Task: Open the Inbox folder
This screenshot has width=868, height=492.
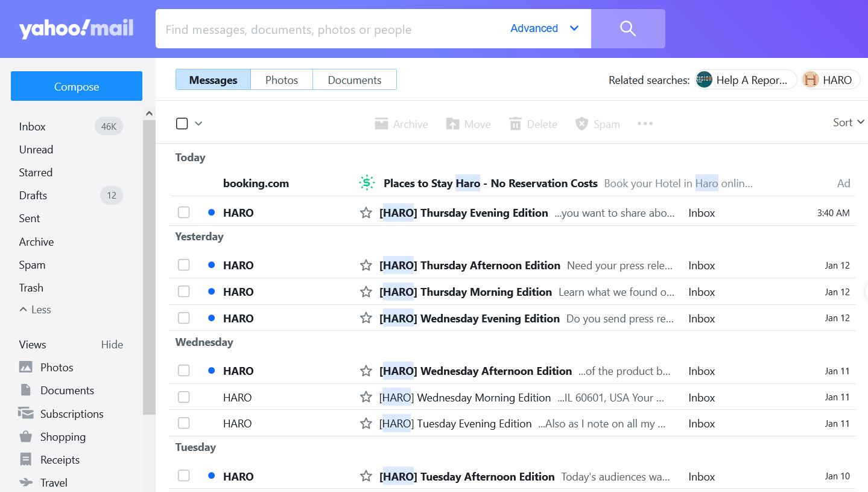Action: point(33,126)
